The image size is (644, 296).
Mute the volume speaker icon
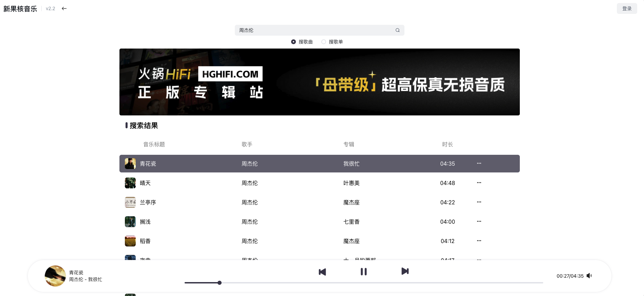[x=589, y=276]
